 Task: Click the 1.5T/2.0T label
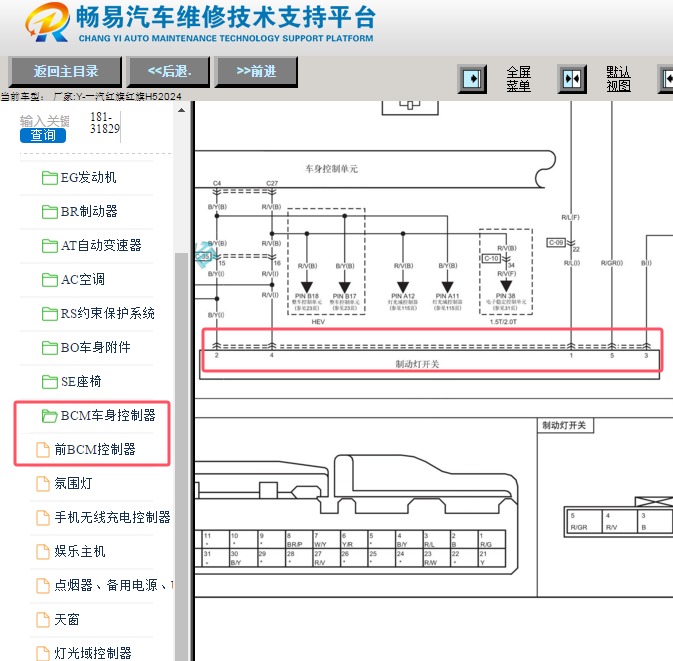point(503,321)
